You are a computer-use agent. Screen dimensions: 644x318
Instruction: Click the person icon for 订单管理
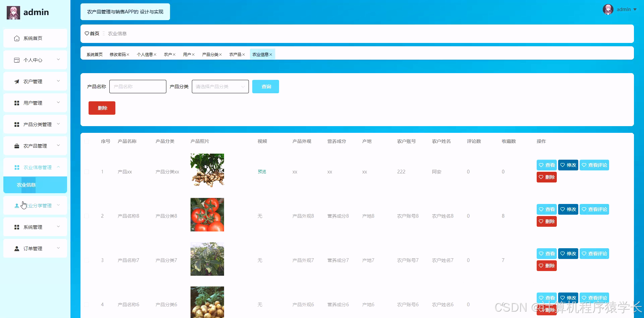coord(17,249)
